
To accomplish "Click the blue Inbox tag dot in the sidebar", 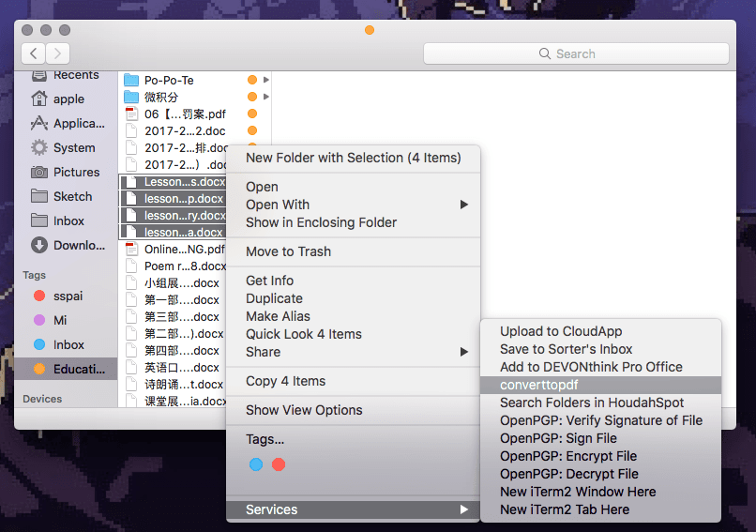I will click(x=39, y=344).
